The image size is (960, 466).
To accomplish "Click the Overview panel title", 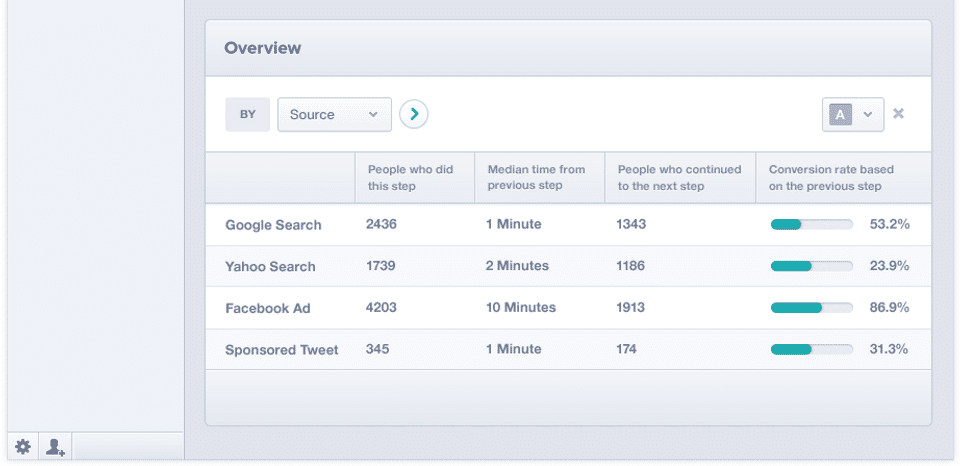I will 262,48.
